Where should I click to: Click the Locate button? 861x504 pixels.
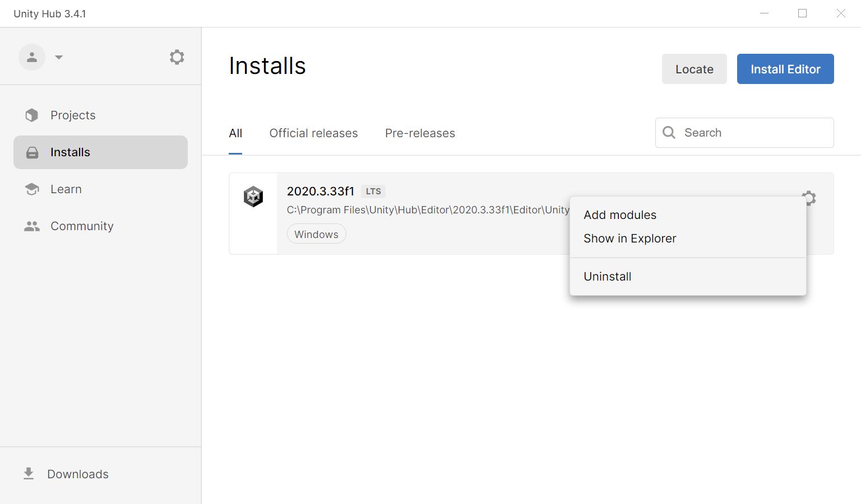tap(695, 69)
